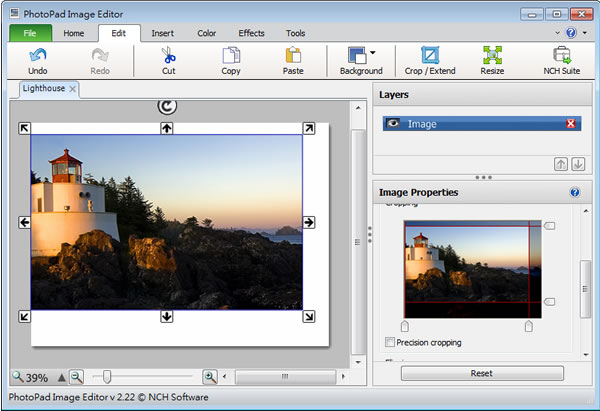Image resolution: width=600 pixels, height=411 pixels.
Task: Click Image Properties scroll up arrow
Action: (x=586, y=211)
